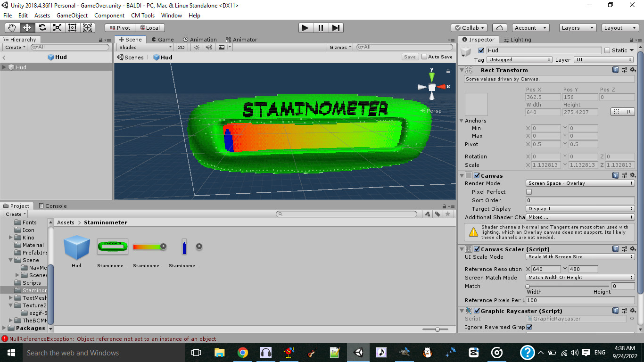Search by type icon in Project

click(x=427, y=214)
